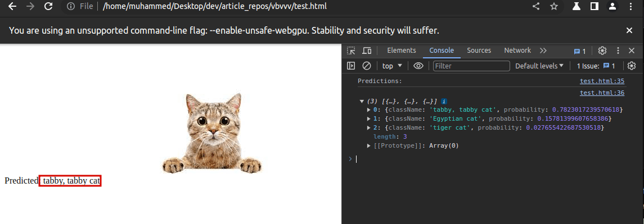This screenshot has height=224, width=644.
Task: Bookmark this page with the star icon
Action: [554, 6]
